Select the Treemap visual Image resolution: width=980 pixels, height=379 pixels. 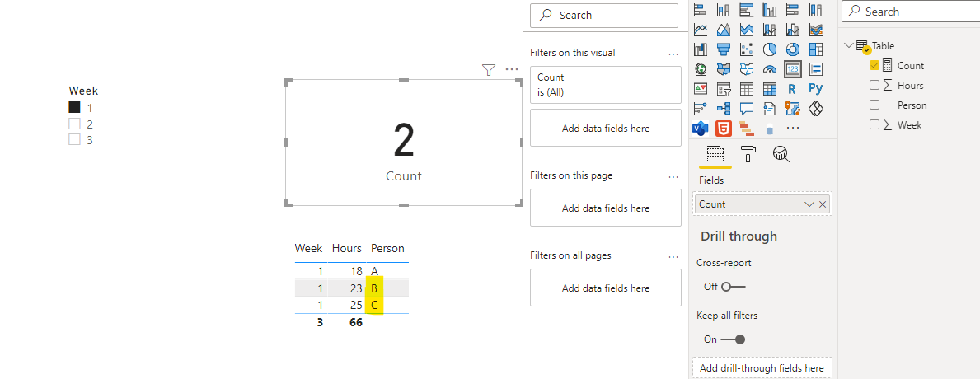click(x=816, y=49)
